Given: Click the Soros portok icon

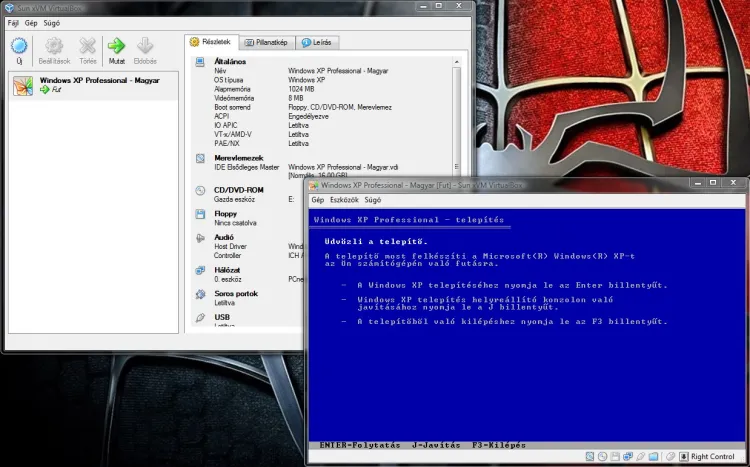Looking at the screenshot, I should [200, 294].
